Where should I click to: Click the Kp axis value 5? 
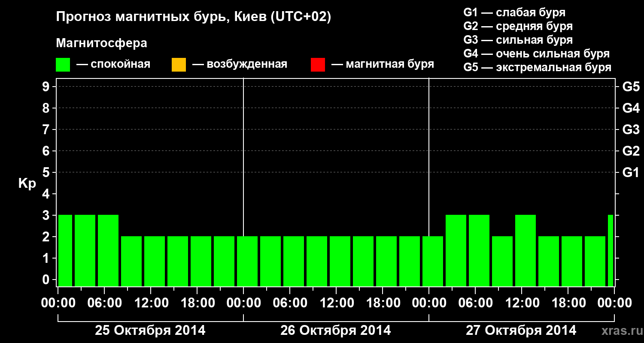point(47,172)
